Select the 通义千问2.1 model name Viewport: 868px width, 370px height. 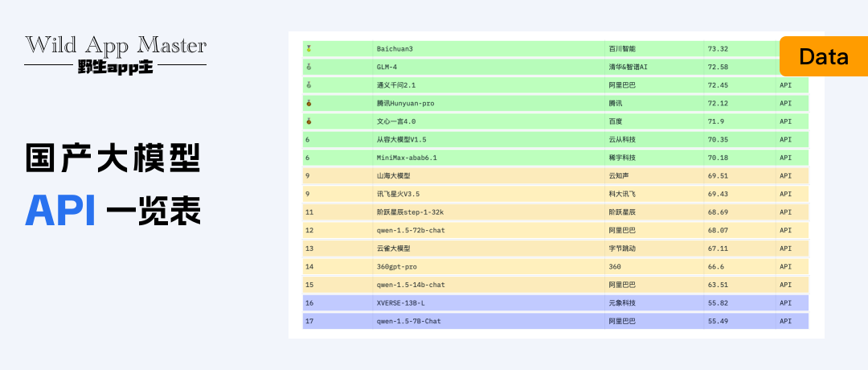[x=395, y=85]
